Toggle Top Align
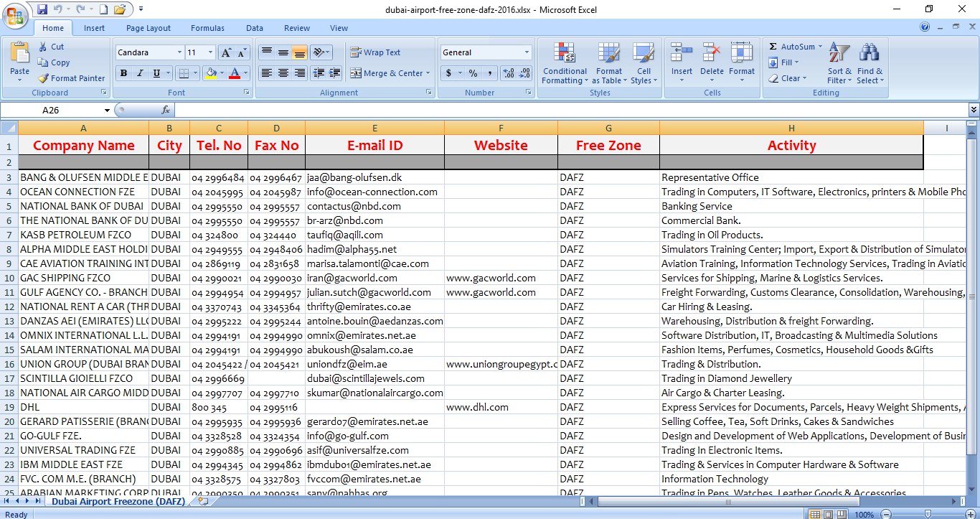The height and width of the screenshot is (519, 980). click(x=266, y=52)
